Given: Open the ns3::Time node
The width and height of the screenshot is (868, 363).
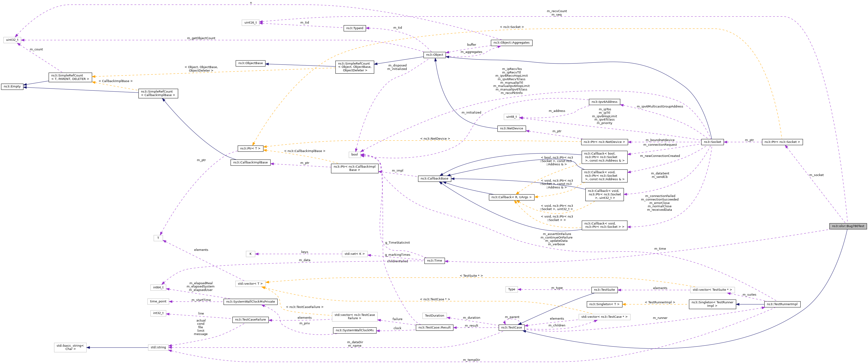Looking at the screenshot, I should [x=434, y=261].
